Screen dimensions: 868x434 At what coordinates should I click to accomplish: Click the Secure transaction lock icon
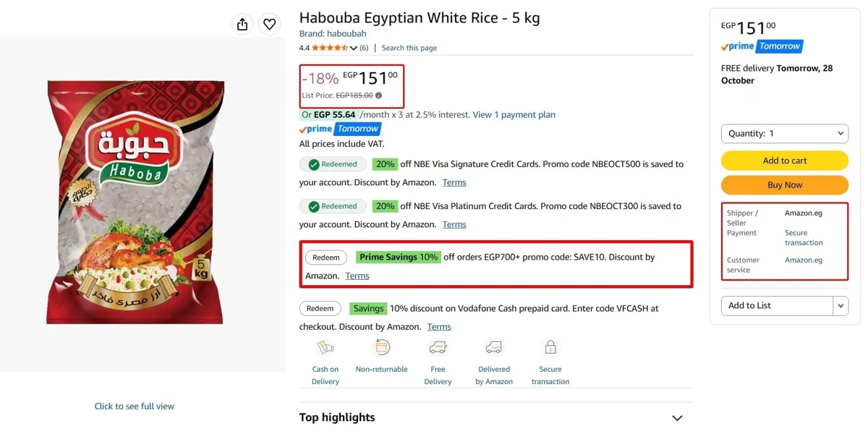pos(550,348)
